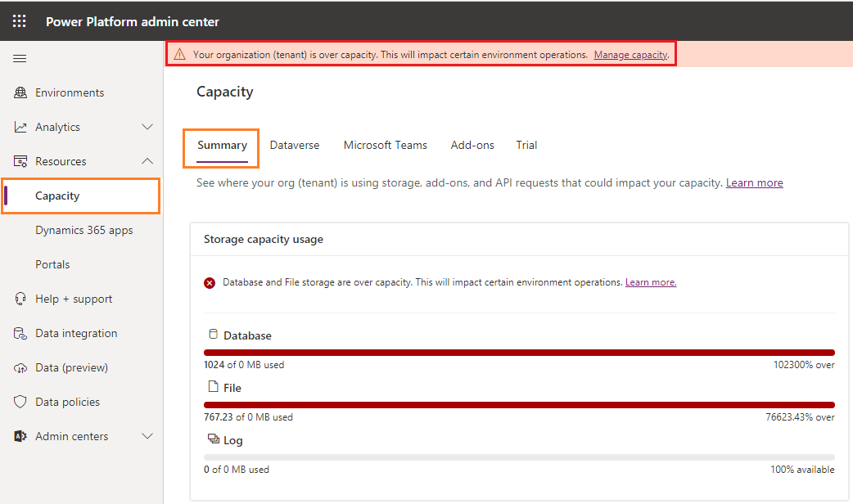Open the app launcher waffle icon
This screenshot has height=504, width=853.
tap(19, 21)
